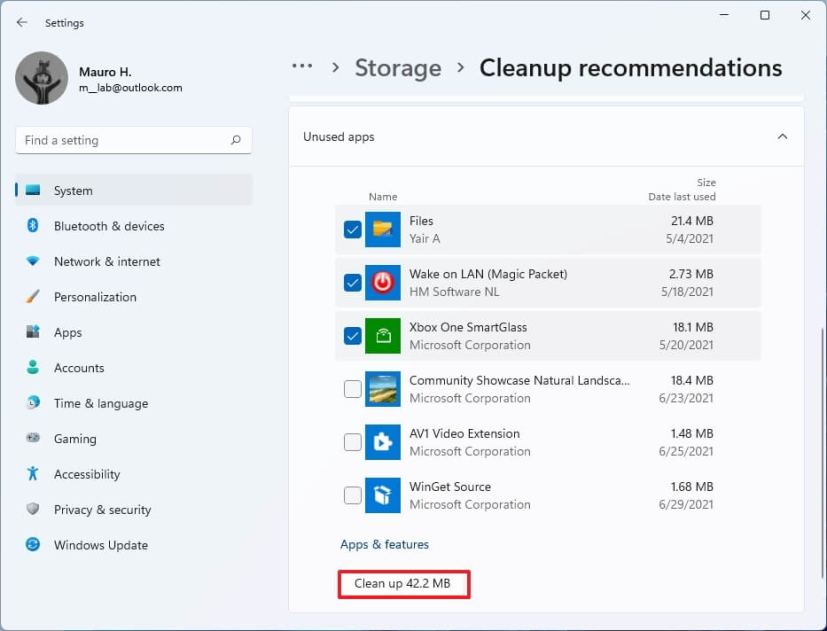Go to Bluetooth & devices

click(x=108, y=226)
